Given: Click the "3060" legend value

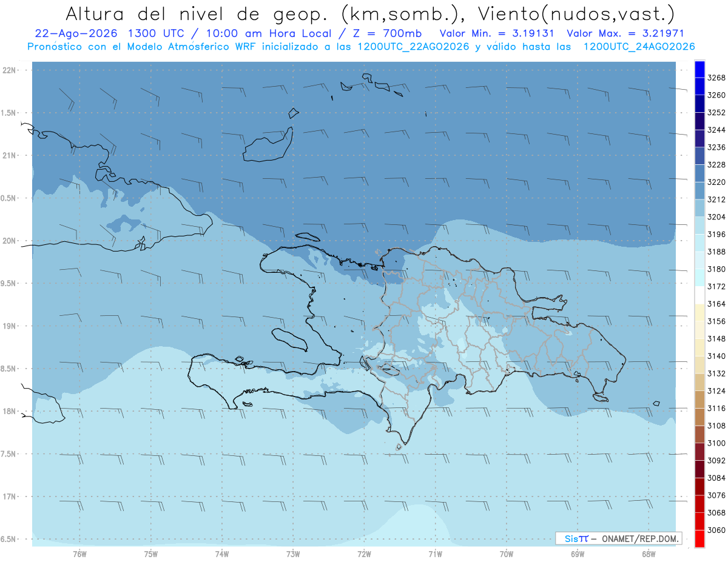Looking at the screenshot, I should pos(716,530).
